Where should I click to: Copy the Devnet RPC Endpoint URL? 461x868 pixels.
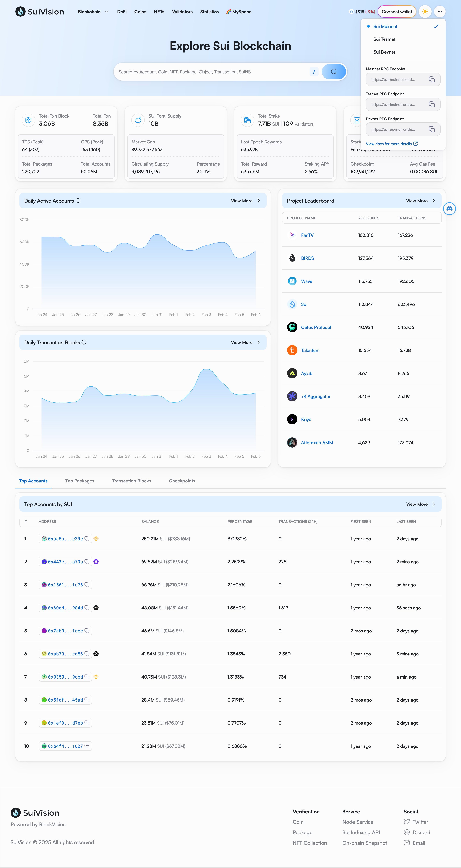pyautogui.click(x=431, y=129)
